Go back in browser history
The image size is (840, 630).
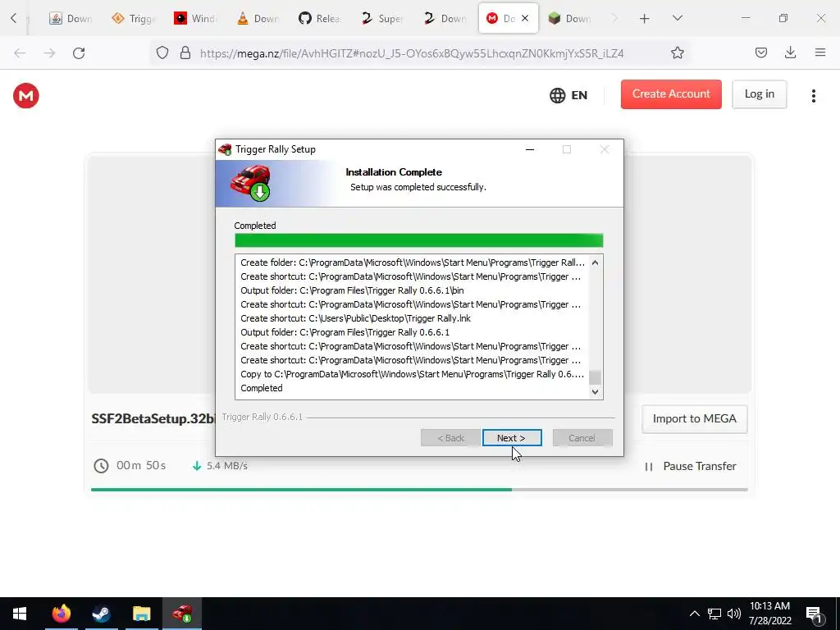[x=20, y=53]
